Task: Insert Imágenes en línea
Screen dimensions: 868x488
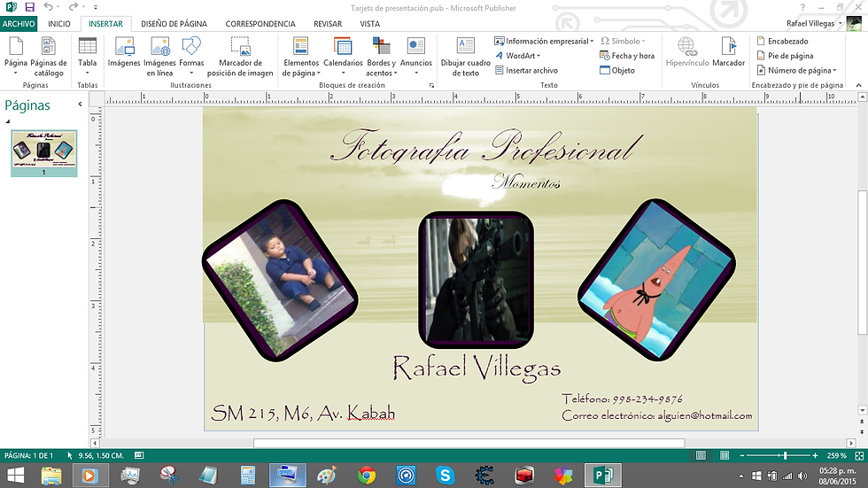Action: [x=160, y=56]
